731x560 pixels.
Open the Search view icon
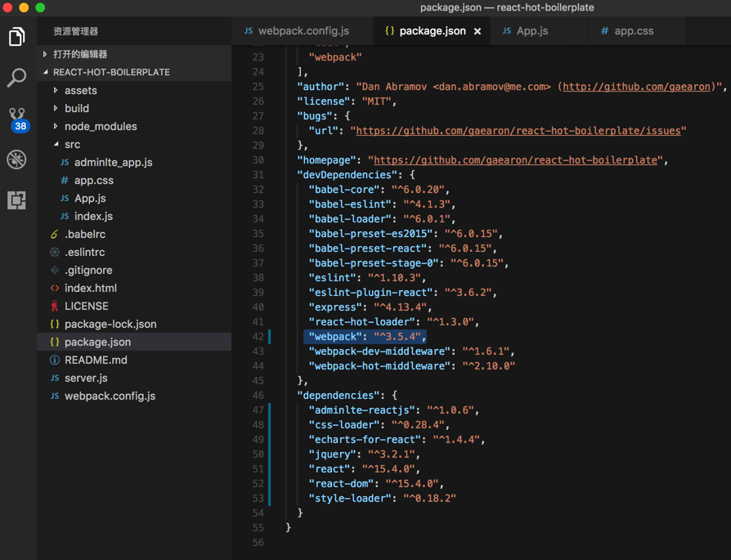click(17, 78)
